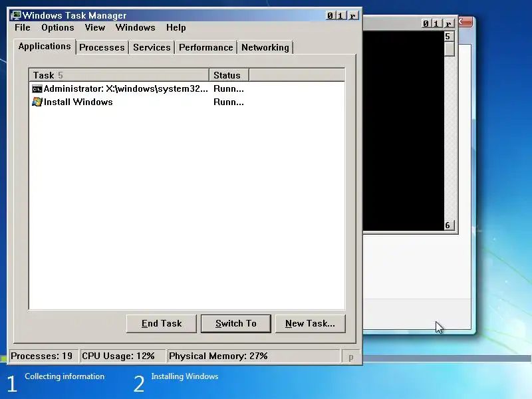Click command prompt scrollbar down arrow

[450, 225]
